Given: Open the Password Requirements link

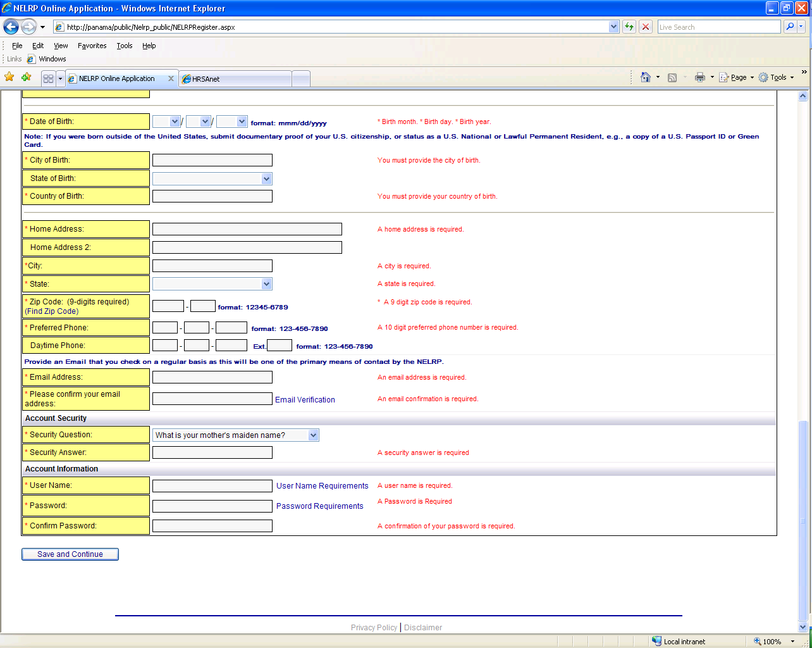Looking at the screenshot, I should [319, 506].
